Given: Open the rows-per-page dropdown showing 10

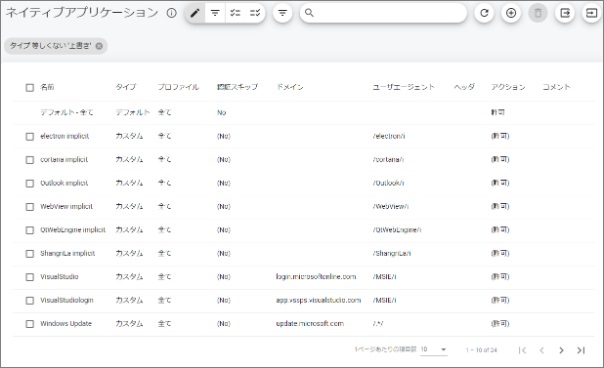Looking at the screenshot, I should [x=434, y=350].
